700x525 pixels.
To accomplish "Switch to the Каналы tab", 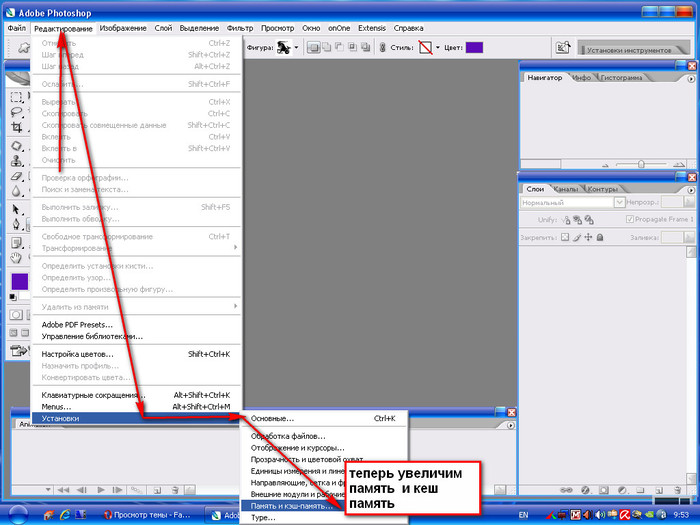I will pyautogui.click(x=566, y=189).
